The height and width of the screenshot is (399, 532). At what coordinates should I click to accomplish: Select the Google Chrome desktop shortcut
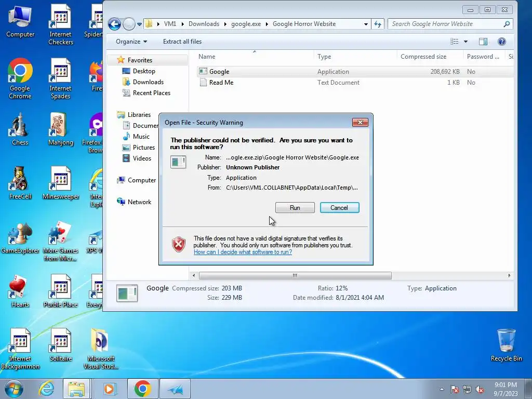click(20, 79)
